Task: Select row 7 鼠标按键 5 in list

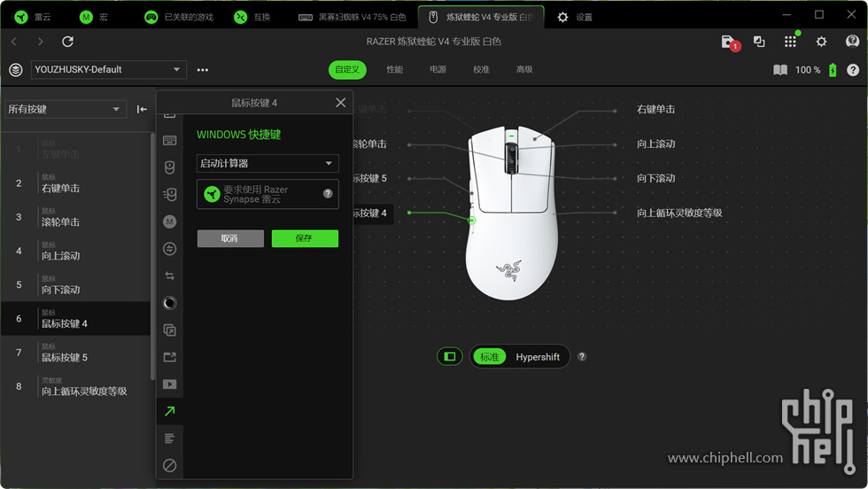Action: click(75, 353)
